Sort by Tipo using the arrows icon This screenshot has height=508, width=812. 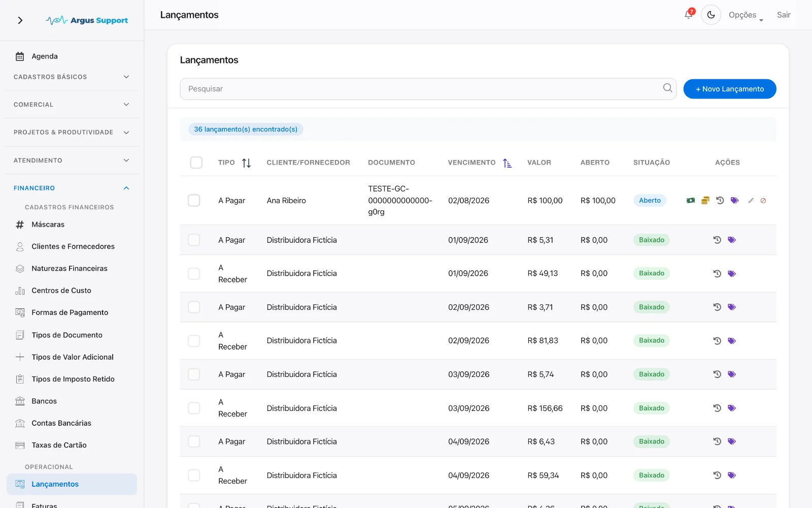247,163
